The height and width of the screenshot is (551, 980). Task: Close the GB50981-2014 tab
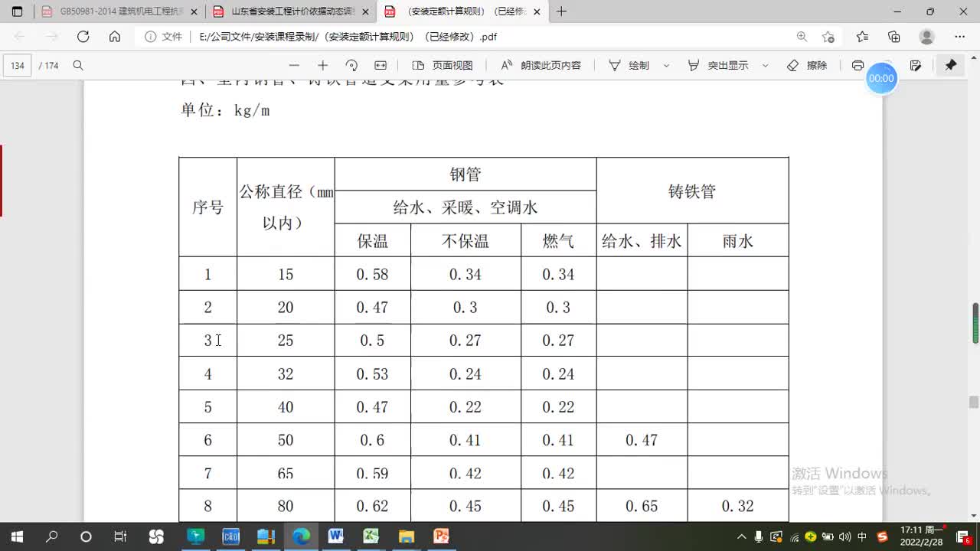pos(193,11)
